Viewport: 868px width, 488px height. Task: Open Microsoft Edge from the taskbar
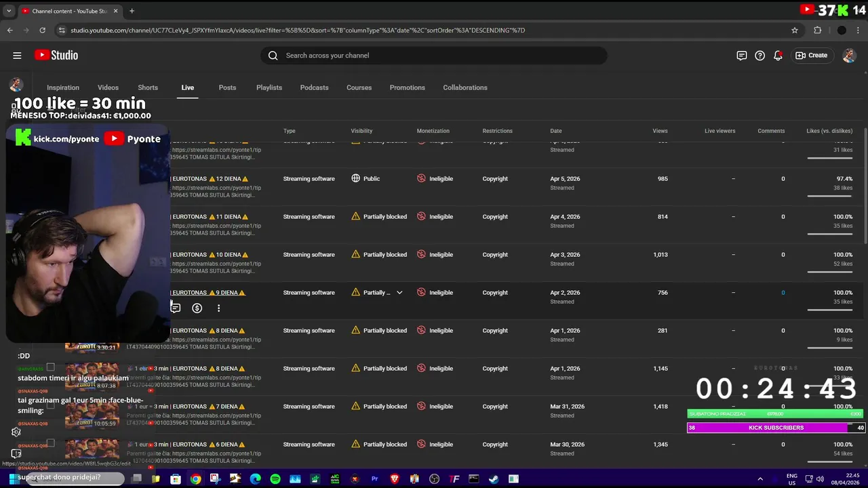(255, 479)
